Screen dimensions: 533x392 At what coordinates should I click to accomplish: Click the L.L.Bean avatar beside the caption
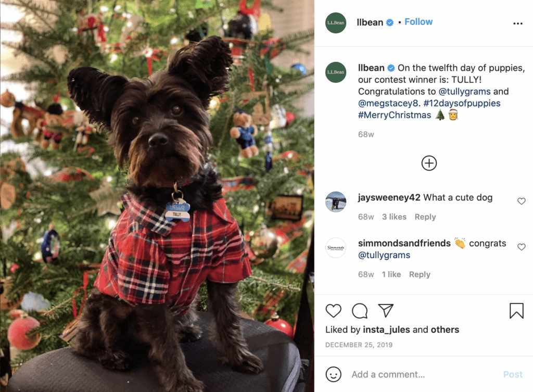[336, 72]
